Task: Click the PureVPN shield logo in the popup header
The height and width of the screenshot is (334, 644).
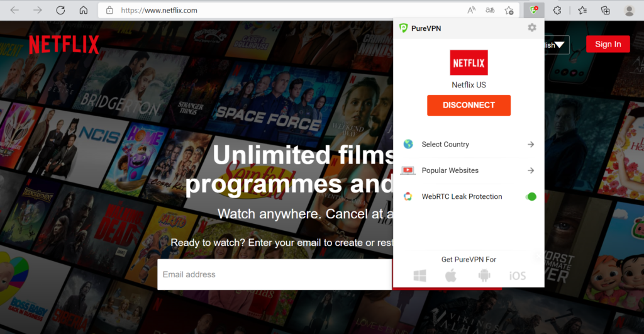Action: (x=403, y=28)
